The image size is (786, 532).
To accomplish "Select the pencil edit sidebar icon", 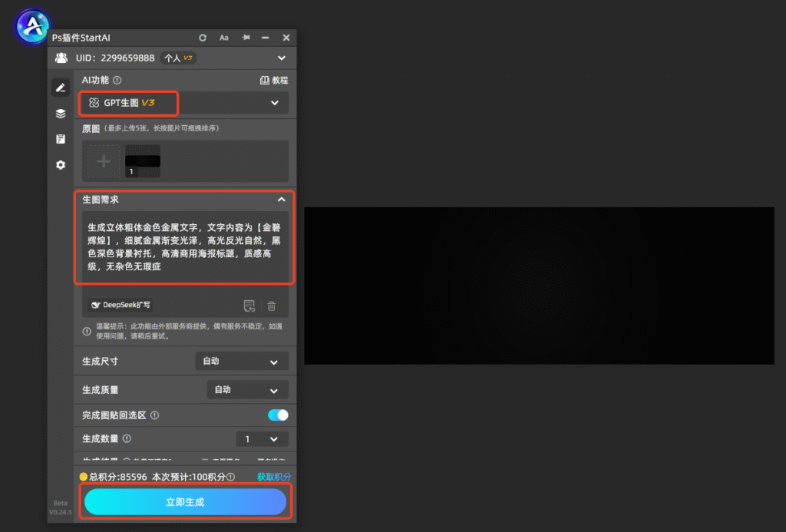I will (x=61, y=88).
